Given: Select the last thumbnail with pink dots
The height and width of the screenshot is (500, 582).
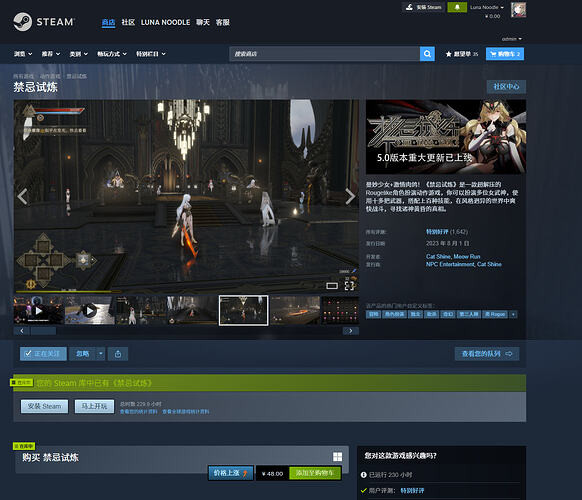Looking at the screenshot, I should pos(340,310).
